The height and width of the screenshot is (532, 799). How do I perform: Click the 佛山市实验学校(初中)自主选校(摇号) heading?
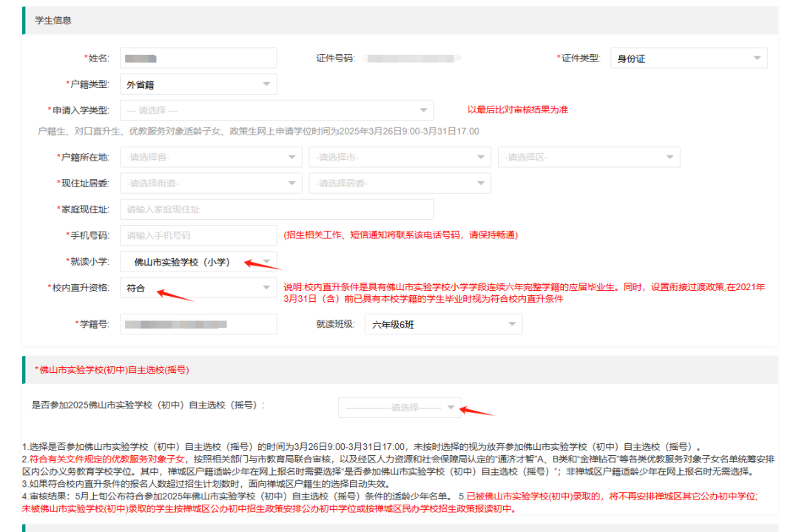[112, 370]
